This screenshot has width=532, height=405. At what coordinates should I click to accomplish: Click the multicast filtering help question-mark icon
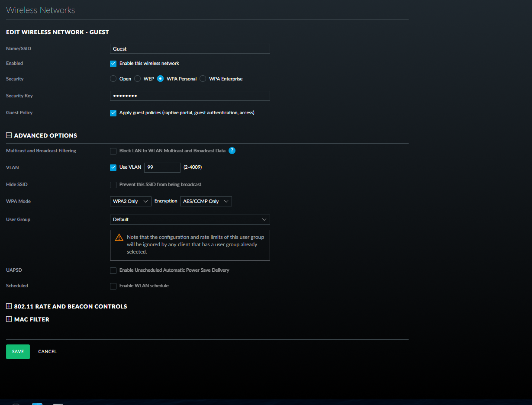pos(232,151)
